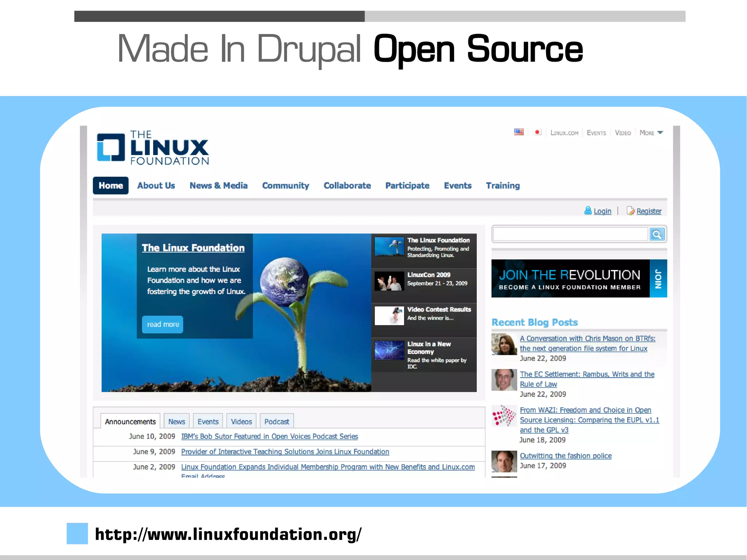Click the Recent Blog Posts heading

534,323
